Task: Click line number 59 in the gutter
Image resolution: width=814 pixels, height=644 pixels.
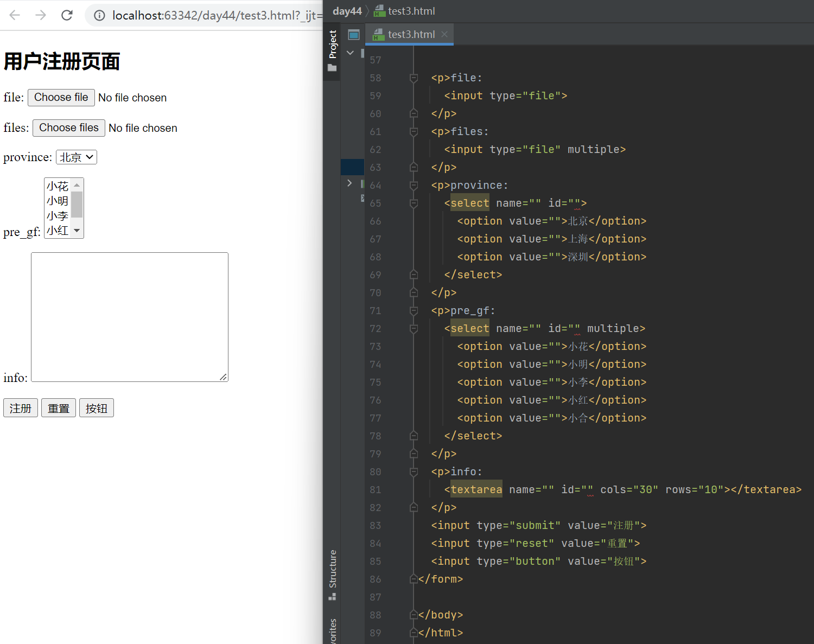Action: point(376,96)
